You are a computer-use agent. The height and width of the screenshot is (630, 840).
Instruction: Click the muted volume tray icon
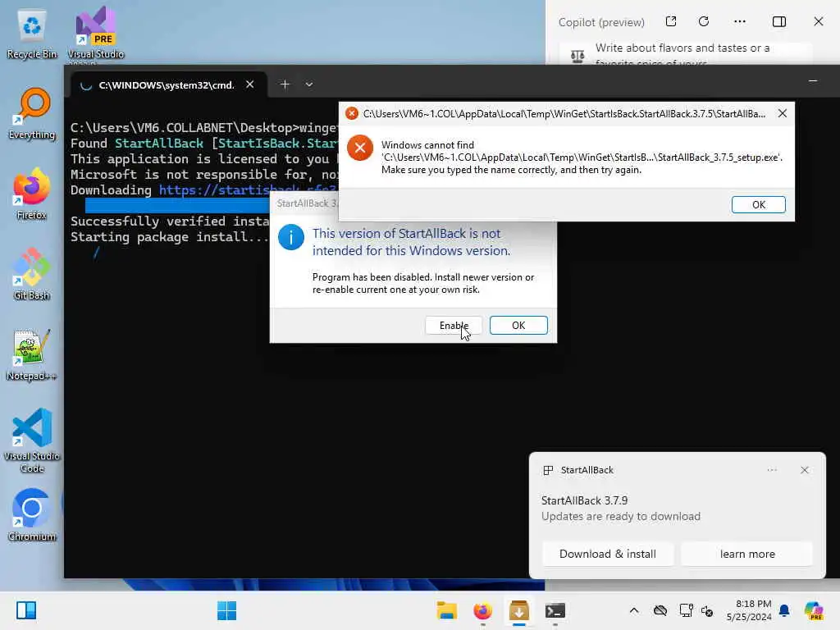707,610
